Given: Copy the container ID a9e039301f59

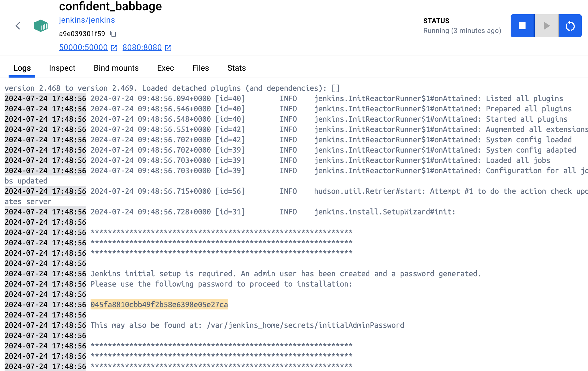Looking at the screenshot, I should click(113, 34).
